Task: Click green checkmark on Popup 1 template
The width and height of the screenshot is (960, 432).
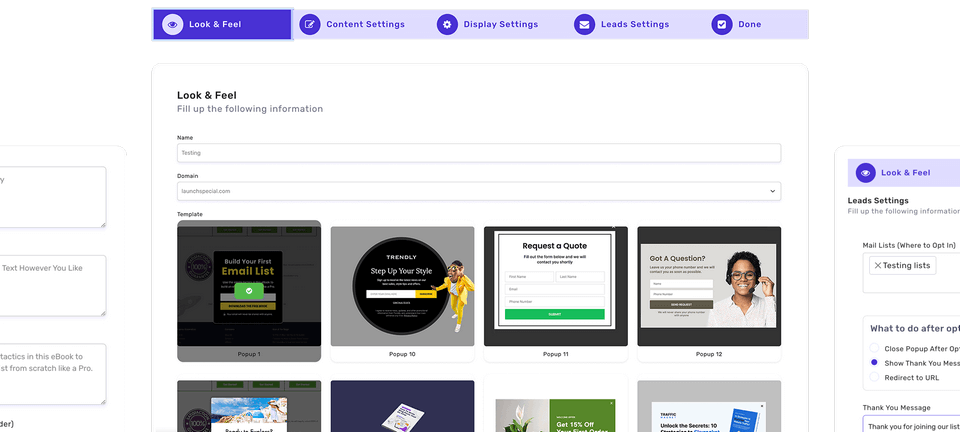Action: pyautogui.click(x=249, y=291)
